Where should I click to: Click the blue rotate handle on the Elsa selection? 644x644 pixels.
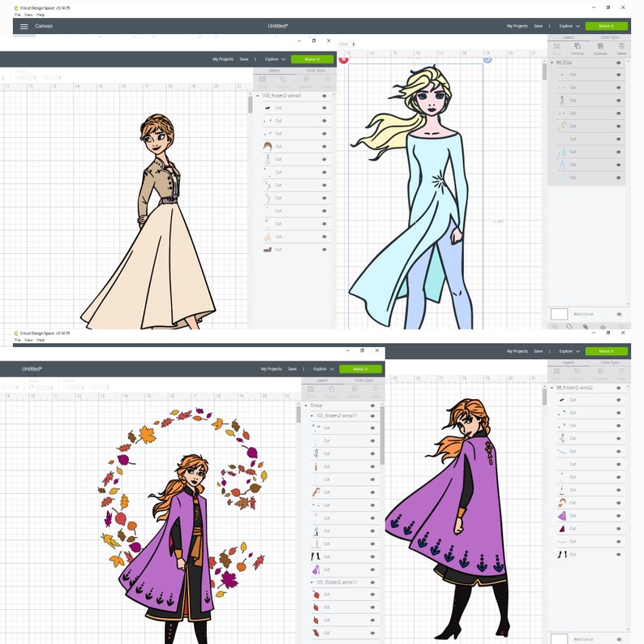487,59
